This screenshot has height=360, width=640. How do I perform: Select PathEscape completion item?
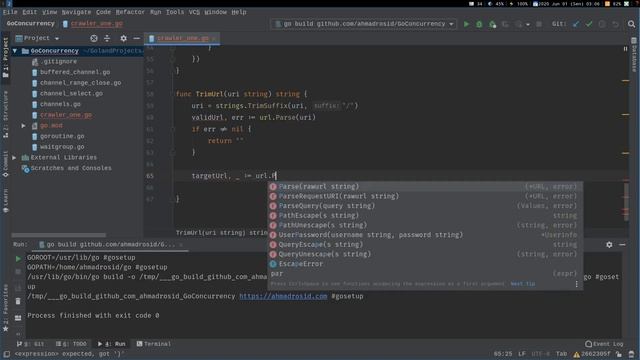[425, 216]
